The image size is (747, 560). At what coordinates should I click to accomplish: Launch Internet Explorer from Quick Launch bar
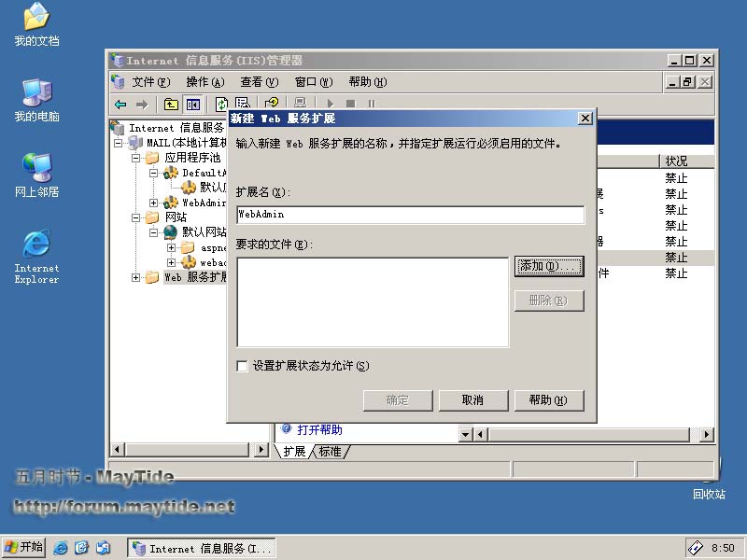(61, 548)
